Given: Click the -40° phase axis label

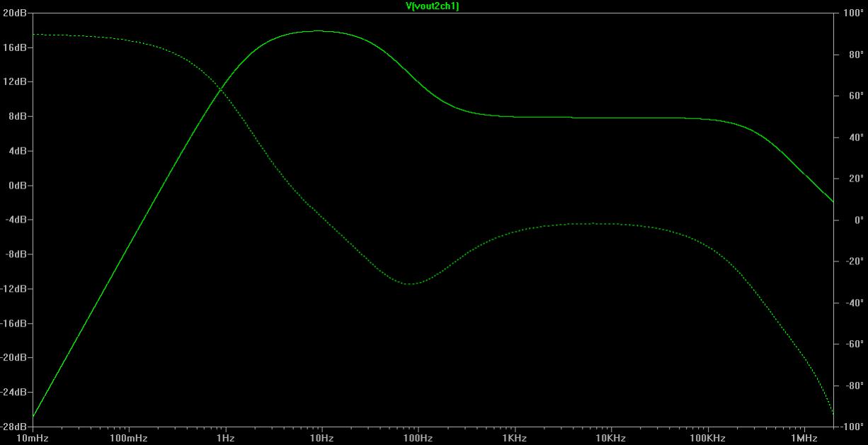Looking at the screenshot, I should (855, 303).
